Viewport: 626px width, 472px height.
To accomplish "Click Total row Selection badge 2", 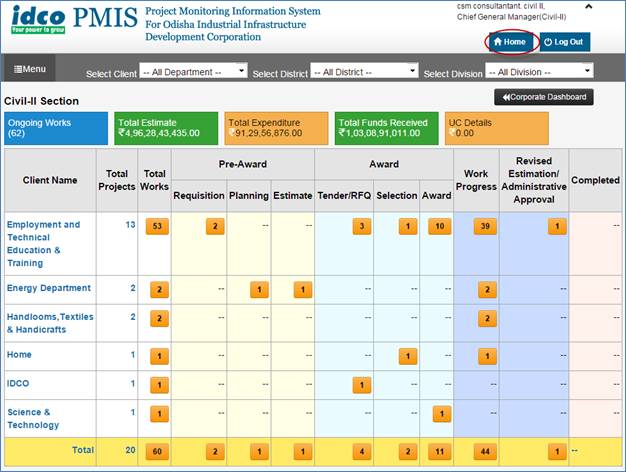I will point(408,452).
